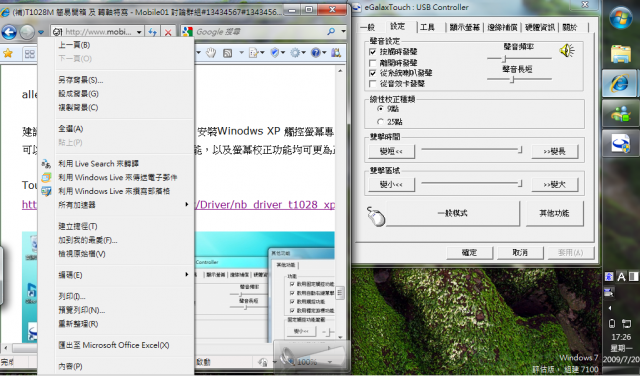Open the Safety shield icon menu

(277, 53)
